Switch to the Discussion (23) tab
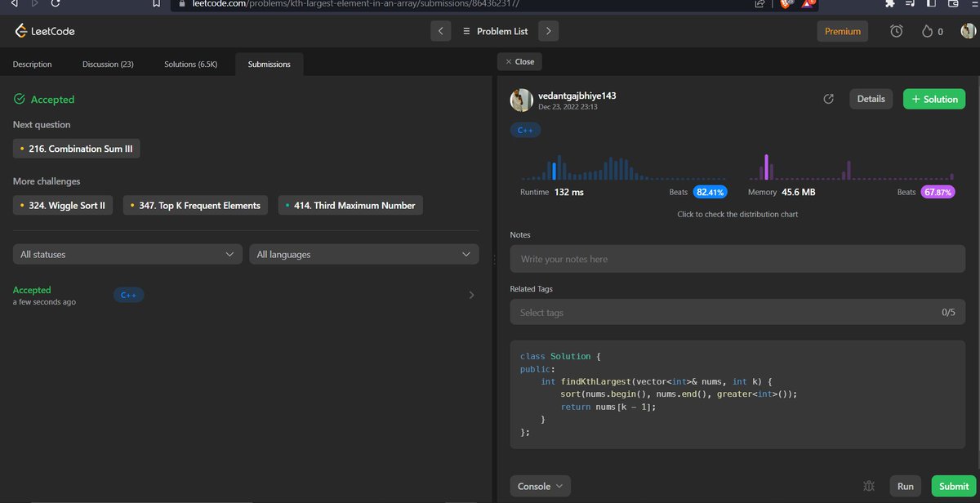 (108, 64)
